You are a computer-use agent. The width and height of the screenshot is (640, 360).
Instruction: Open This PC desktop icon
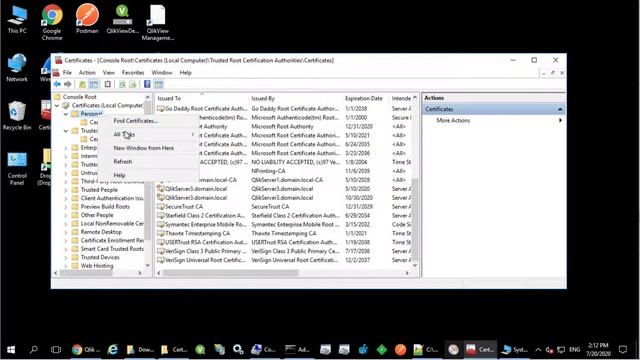pyautogui.click(x=17, y=19)
